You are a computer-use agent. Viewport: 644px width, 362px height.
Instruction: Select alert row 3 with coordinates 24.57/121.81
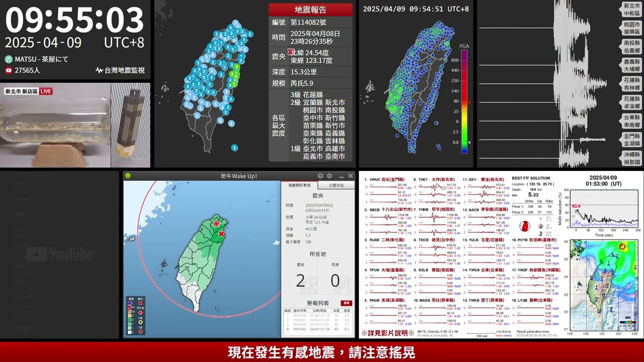pyautogui.click(x=318, y=324)
